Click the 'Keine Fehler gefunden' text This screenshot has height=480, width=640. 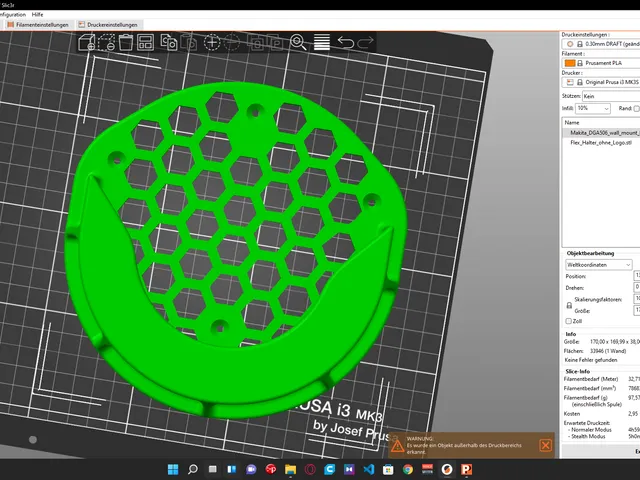coord(591,360)
